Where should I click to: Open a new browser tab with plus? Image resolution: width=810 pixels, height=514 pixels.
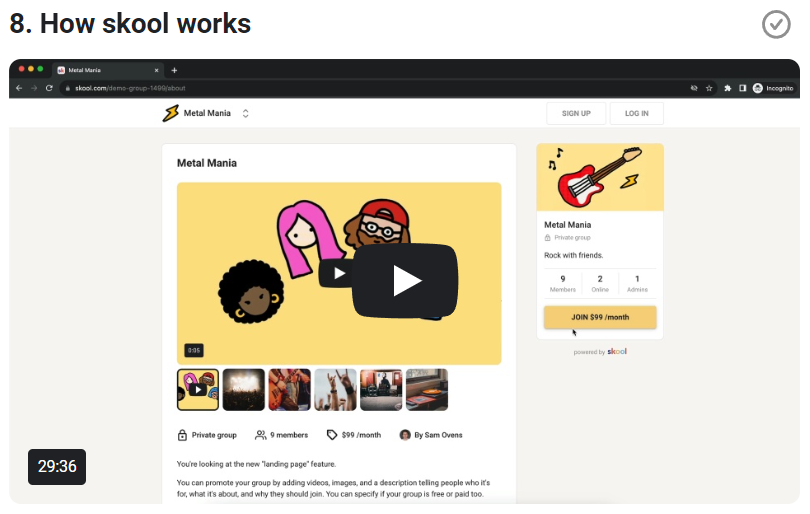tap(174, 70)
